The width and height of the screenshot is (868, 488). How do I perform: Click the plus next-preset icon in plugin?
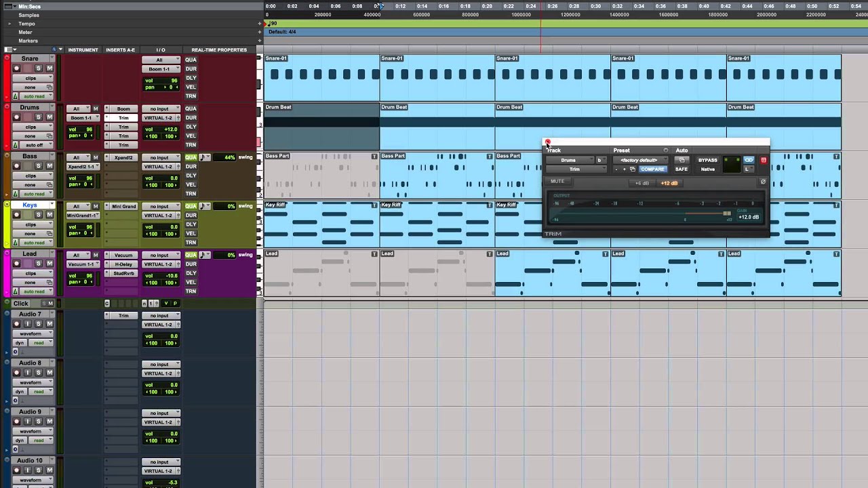(x=625, y=169)
